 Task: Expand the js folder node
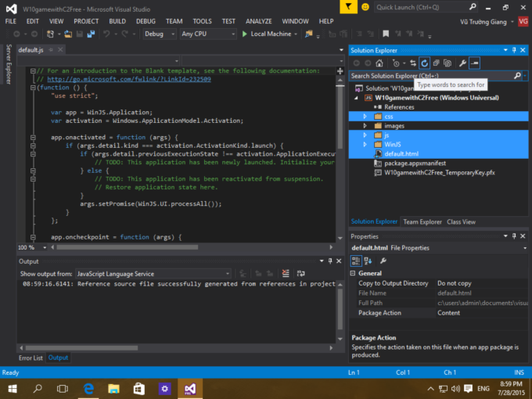click(x=365, y=135)
